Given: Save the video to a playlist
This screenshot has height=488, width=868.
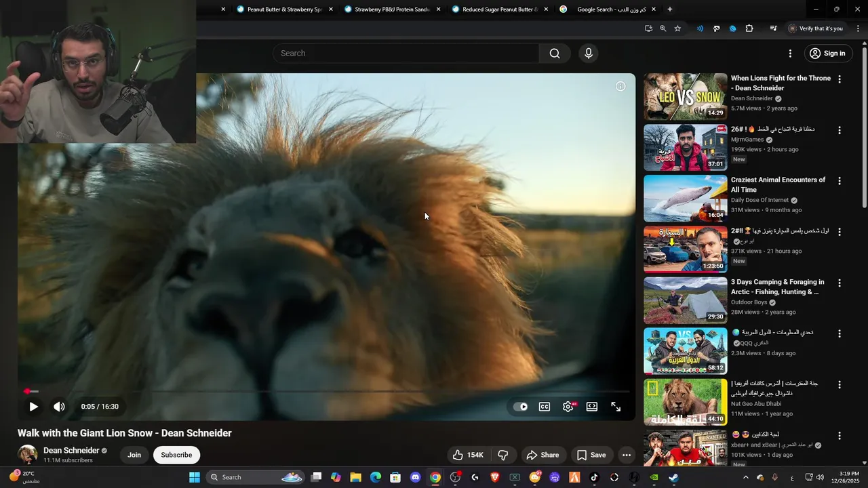Looking at the screenshot, I should (591, 455).
